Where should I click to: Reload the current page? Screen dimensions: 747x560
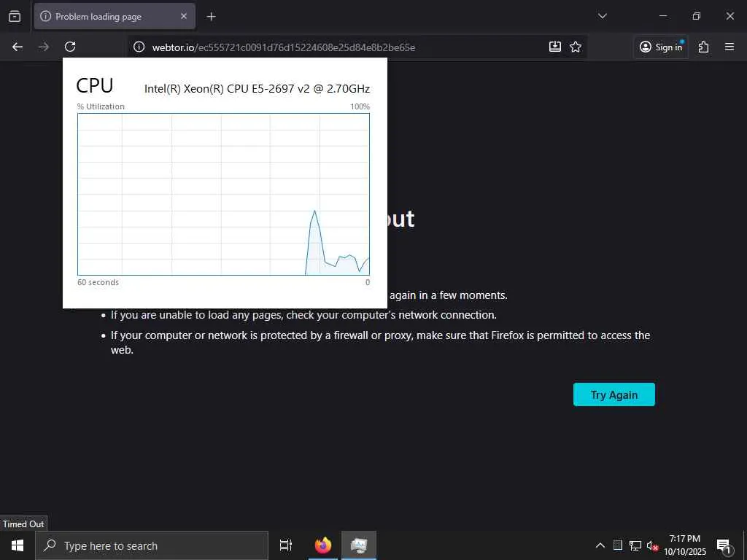[70, 47]
